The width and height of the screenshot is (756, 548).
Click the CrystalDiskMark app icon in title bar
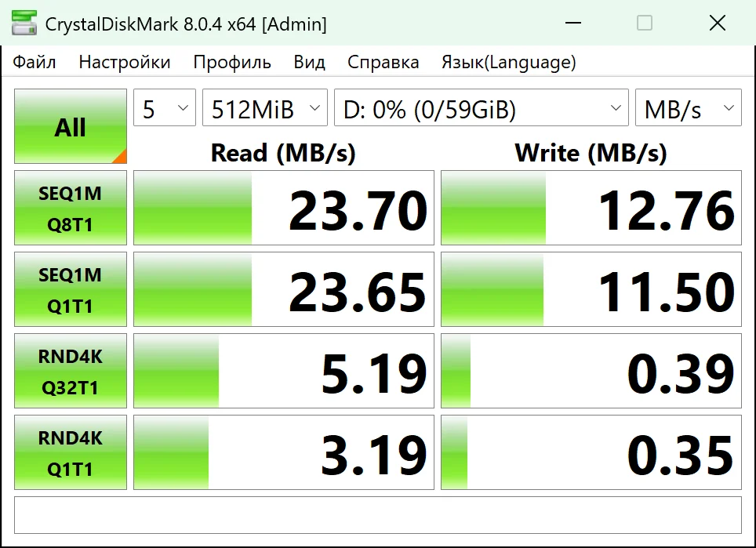tap(24, 23)
